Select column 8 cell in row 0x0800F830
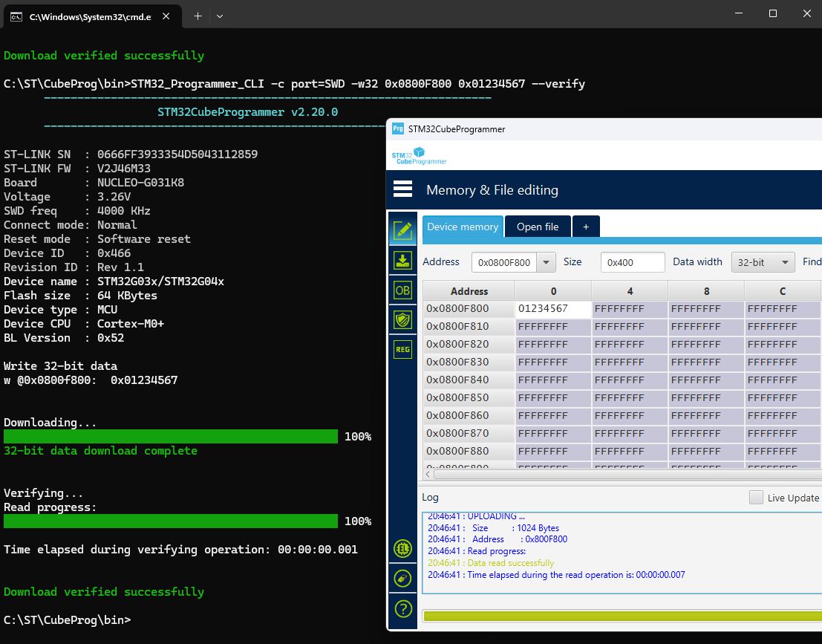 tap(706, 362)
